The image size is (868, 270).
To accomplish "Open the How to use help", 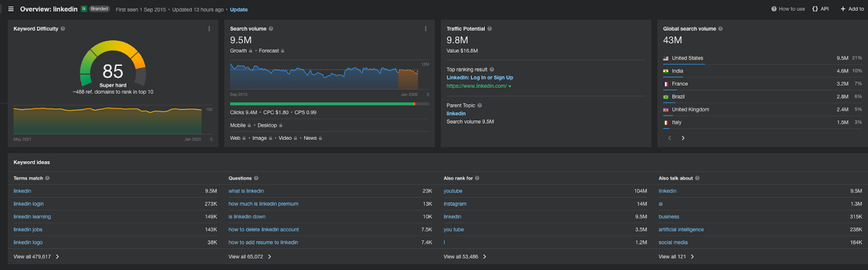I will pos(788,9).
